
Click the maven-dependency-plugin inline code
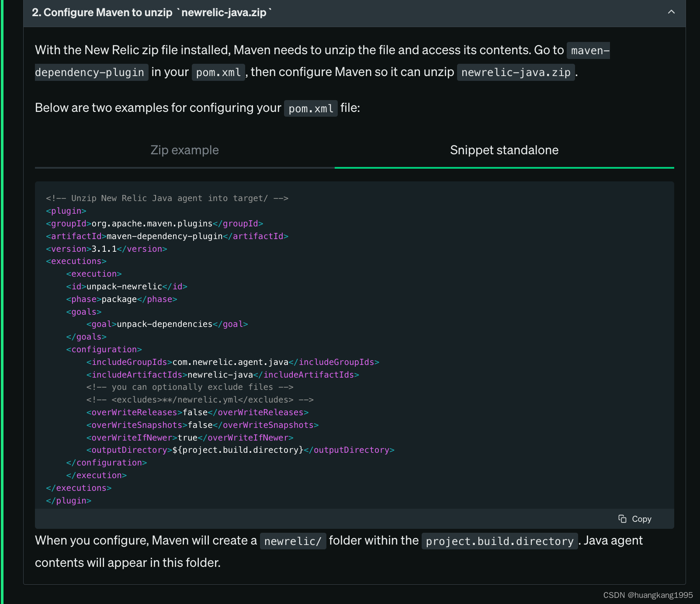(x=91, y=72)
